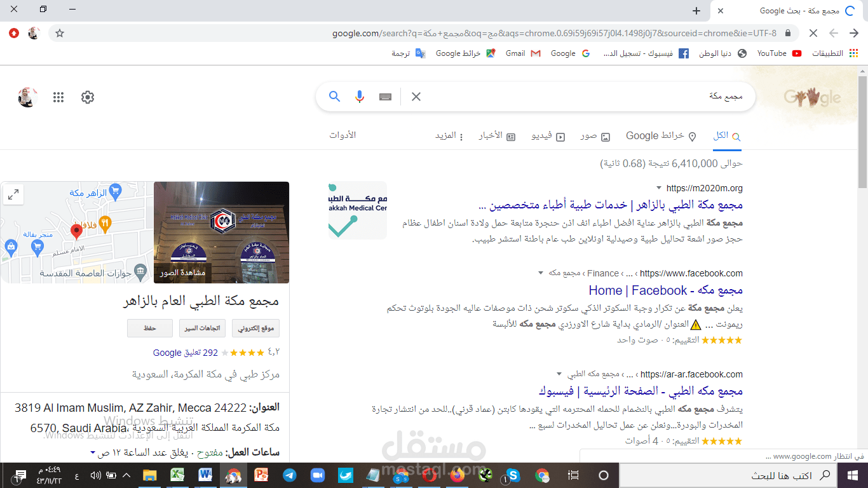Open Firefox from the taskbar
868x488 pixels.
click(x=457, y=475)
